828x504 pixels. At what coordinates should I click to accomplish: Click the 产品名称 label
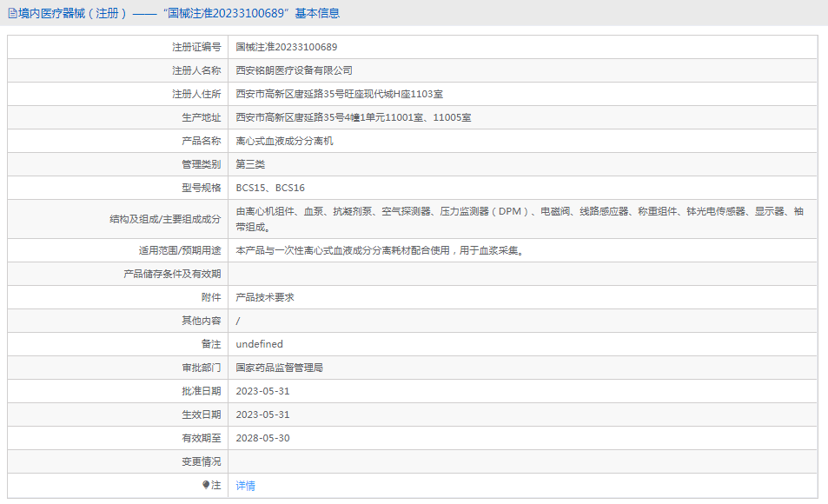click(202, 141)
